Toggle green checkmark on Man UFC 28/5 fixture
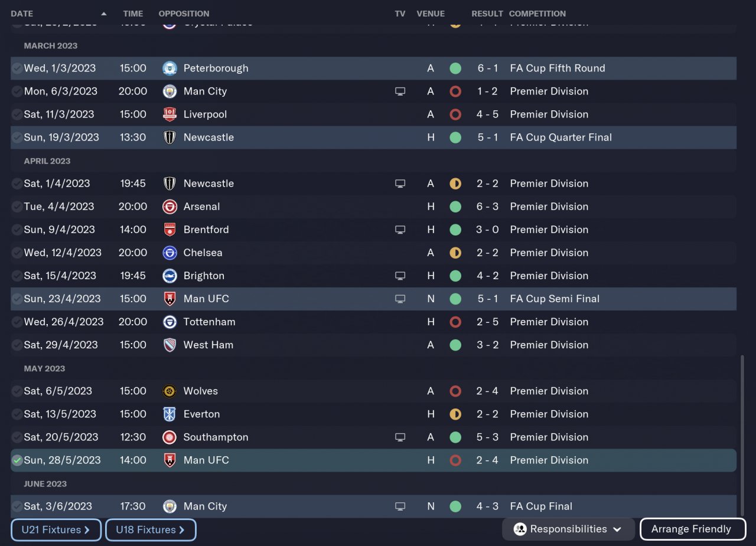The width and height of the screenshot is (756, 546). coord(17,460)
